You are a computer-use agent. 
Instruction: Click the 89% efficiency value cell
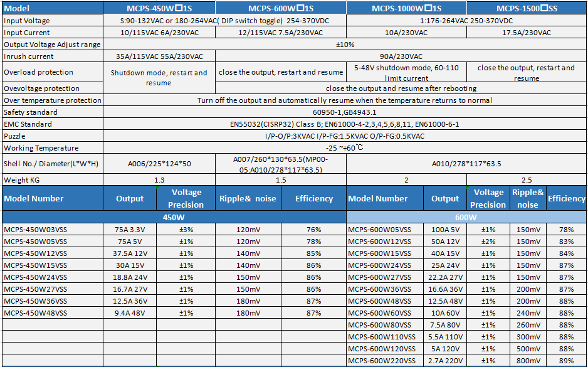[567, 360]
